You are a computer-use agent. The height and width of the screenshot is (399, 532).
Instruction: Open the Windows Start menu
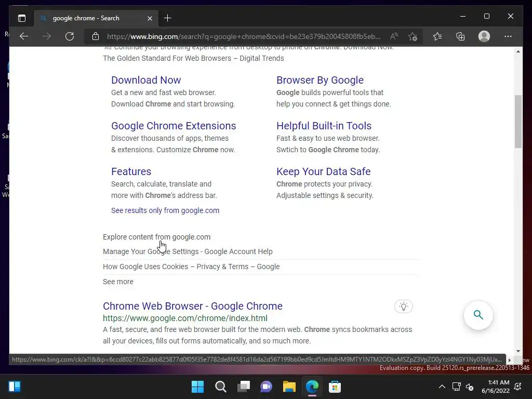pyautogui.click(x=197, y=387)
